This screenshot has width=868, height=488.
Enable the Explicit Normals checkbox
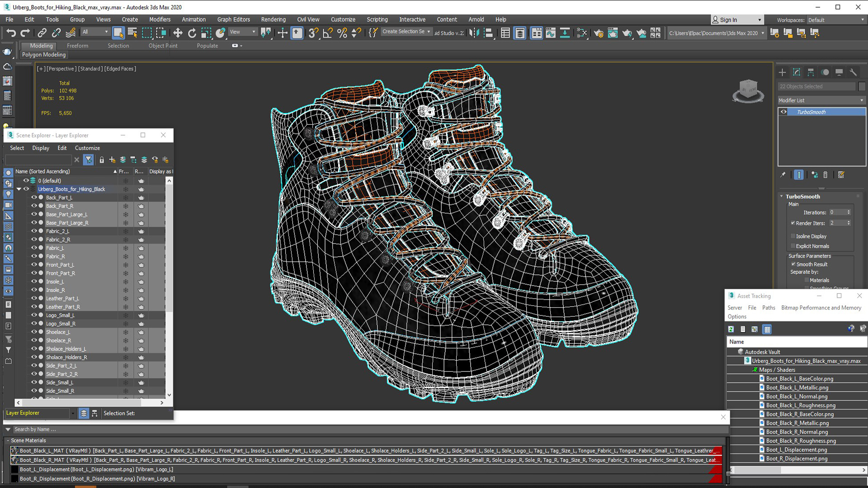point(793,246)
